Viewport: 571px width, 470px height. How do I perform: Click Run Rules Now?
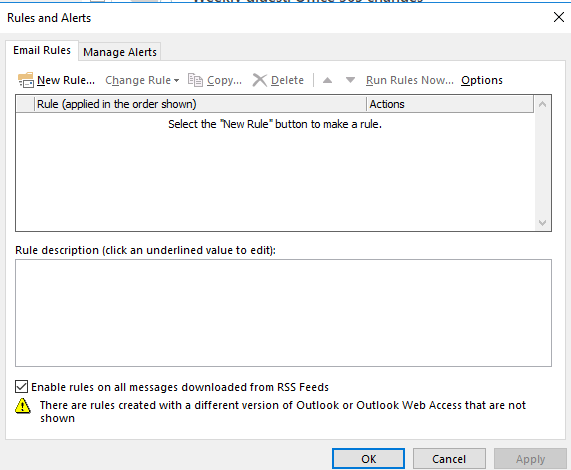click(410, 80)
